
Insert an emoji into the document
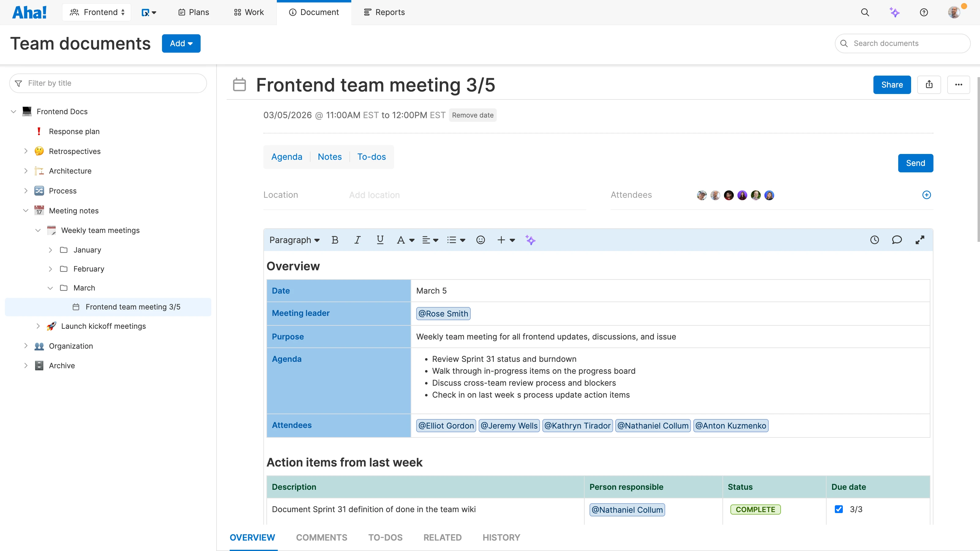coord(481,240)
